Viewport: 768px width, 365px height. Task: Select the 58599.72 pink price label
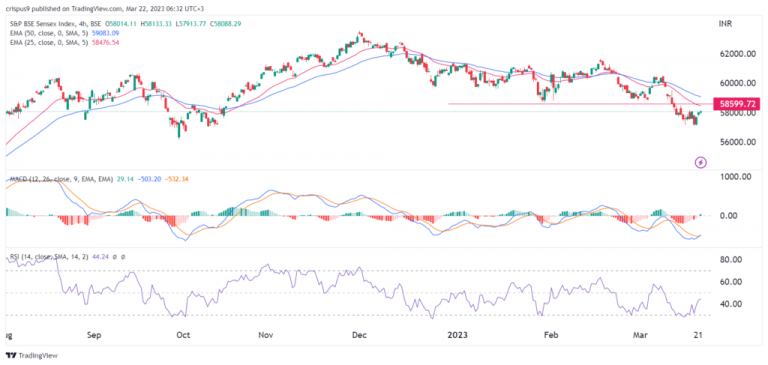click(x=737, y=103)
